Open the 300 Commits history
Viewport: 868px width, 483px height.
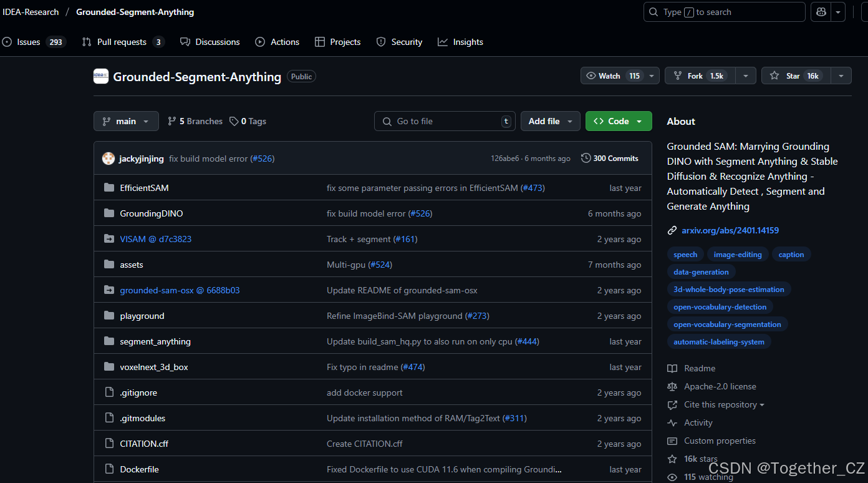[610, 159]
